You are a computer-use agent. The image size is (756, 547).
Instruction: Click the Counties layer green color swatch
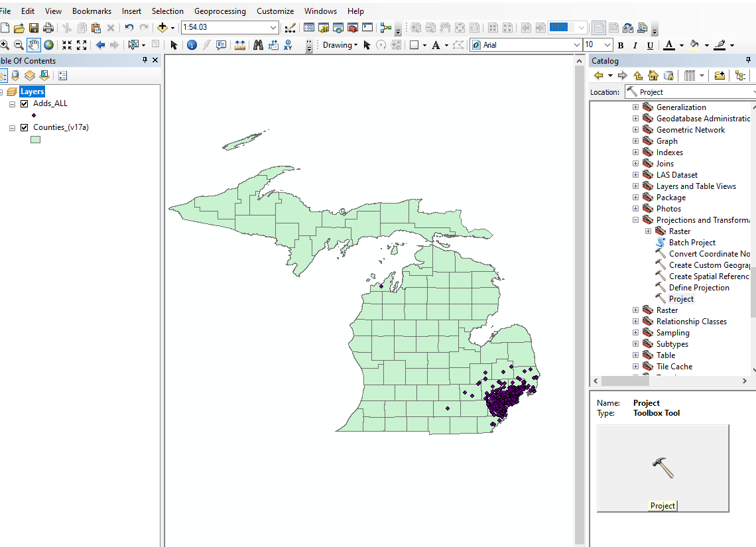pos(34,139)
